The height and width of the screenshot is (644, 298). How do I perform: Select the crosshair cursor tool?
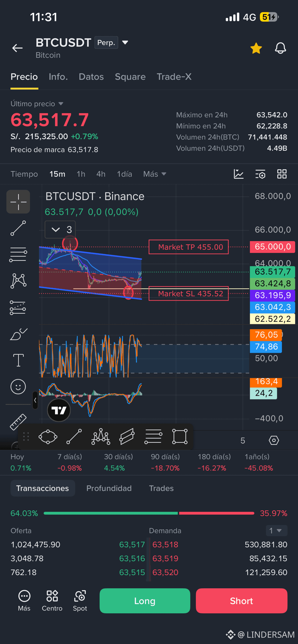point(18,202)
